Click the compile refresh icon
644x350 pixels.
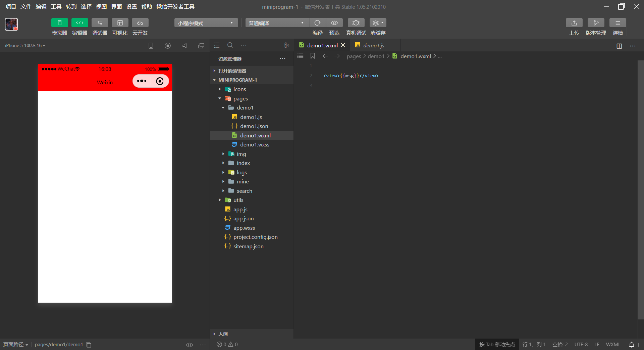[317, 23]
